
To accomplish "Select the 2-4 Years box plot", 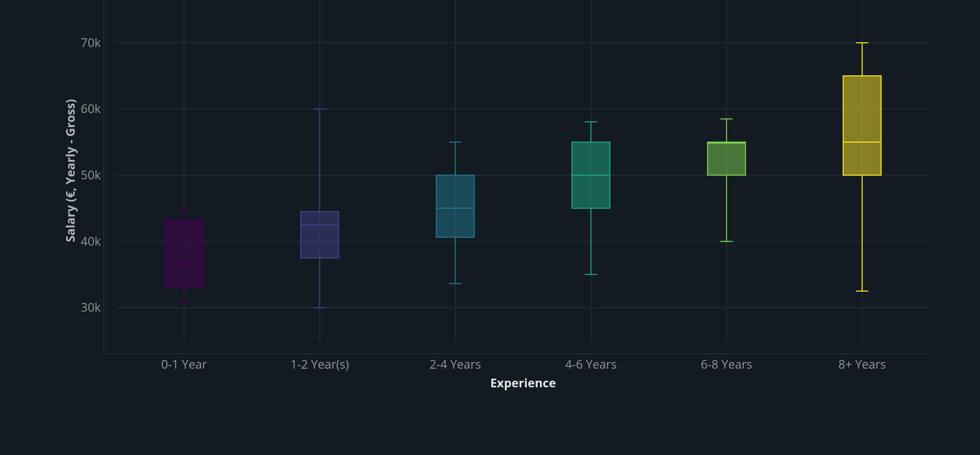I will [455, 207].
